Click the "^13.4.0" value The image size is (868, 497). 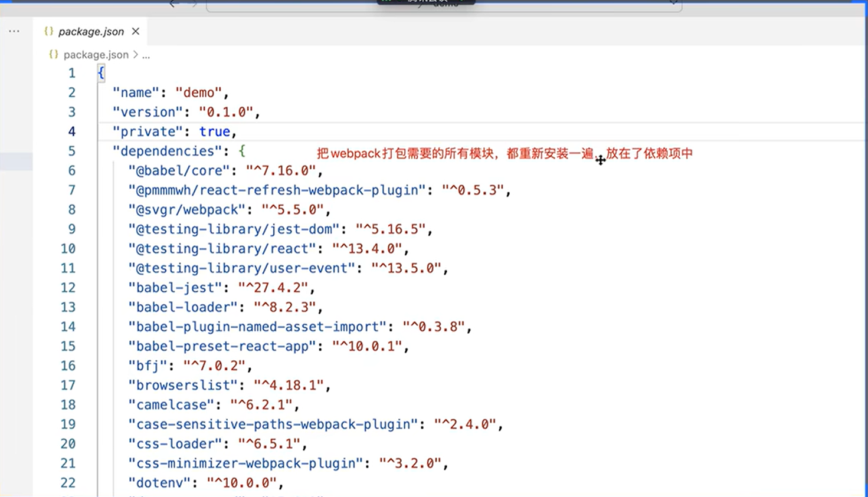click(368, 248)
